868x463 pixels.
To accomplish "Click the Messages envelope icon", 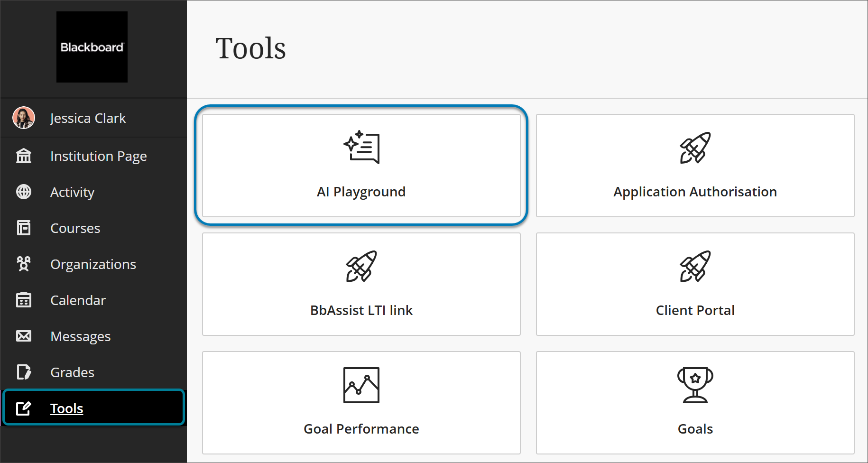I will point(24,336).
